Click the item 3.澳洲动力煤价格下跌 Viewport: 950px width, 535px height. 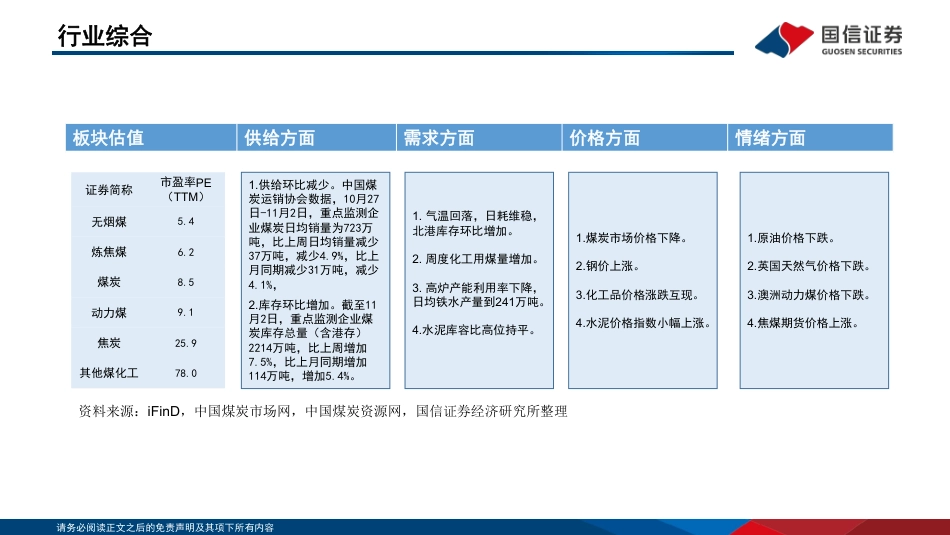tap(809, 295)
